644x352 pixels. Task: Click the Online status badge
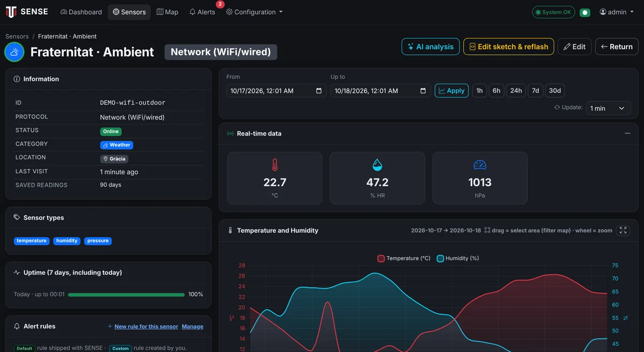(x=111, y=131)
